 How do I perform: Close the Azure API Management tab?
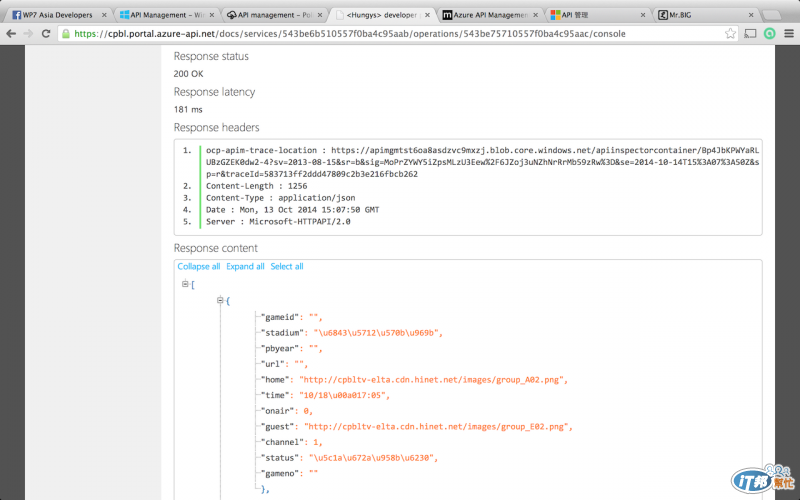(535, 15)
